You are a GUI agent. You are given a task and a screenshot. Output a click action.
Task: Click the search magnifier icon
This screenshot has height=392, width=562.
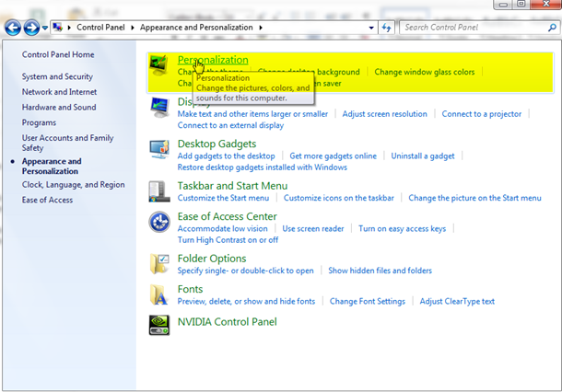tap(552, 28)
